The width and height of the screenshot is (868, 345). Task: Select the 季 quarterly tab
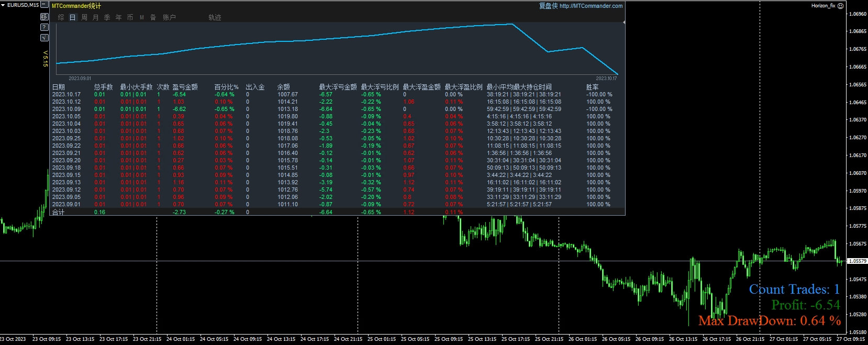[x=107, y=17]
